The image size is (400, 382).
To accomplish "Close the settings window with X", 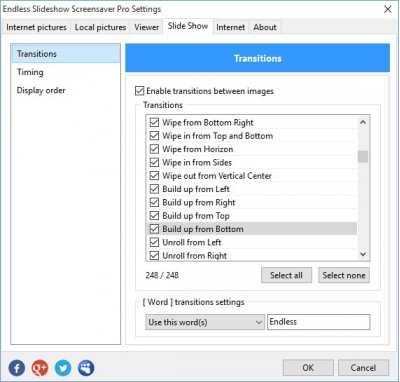I will point(388,9).
